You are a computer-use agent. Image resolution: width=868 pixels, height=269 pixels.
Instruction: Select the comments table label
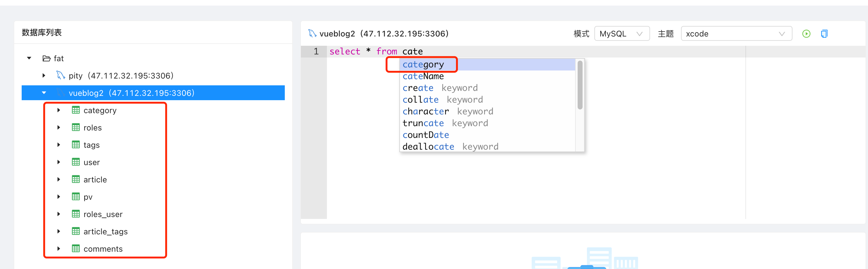(103, 249)
